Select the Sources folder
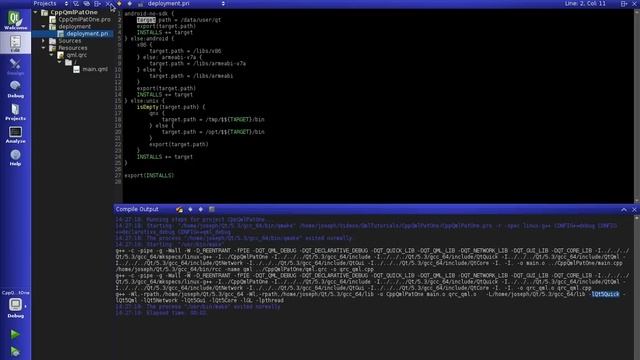Viewport: 640px width, 360px height. (x=69, y=41)
